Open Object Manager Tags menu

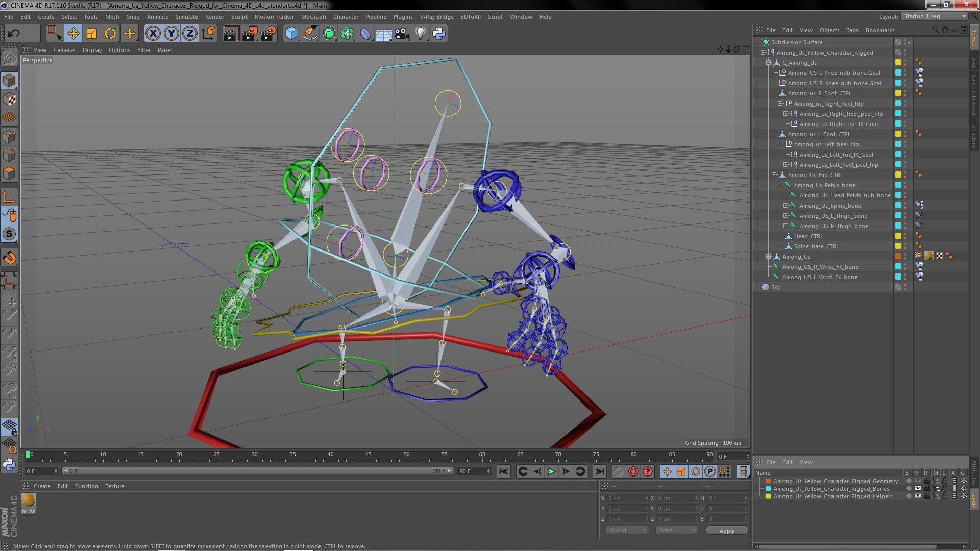pyautogui.click(x=852, y=30)
